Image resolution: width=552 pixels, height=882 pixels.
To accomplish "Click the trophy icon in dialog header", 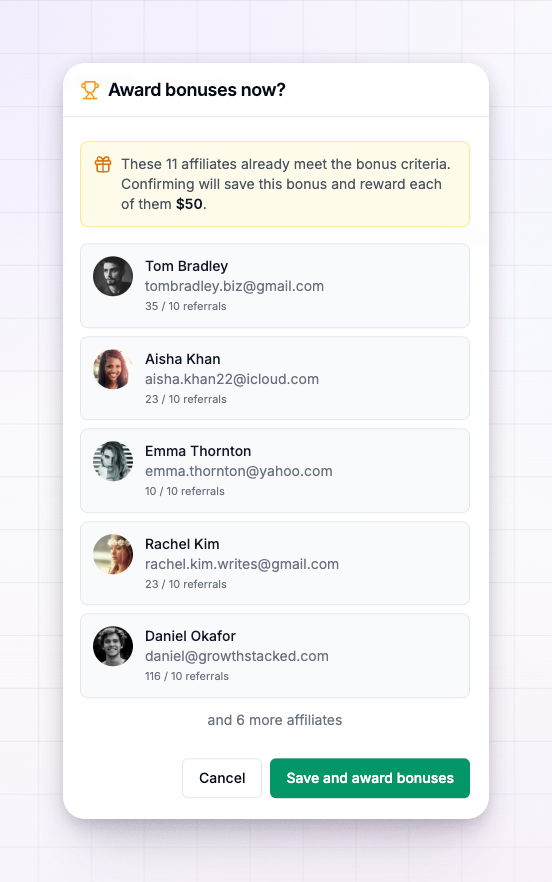I will (89, 90).
